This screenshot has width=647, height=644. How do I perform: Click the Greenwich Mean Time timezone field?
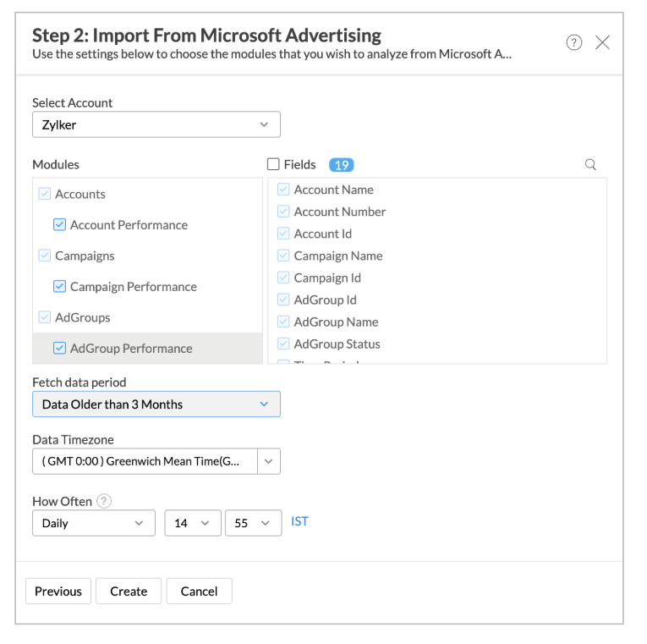[x=145, y=461]
